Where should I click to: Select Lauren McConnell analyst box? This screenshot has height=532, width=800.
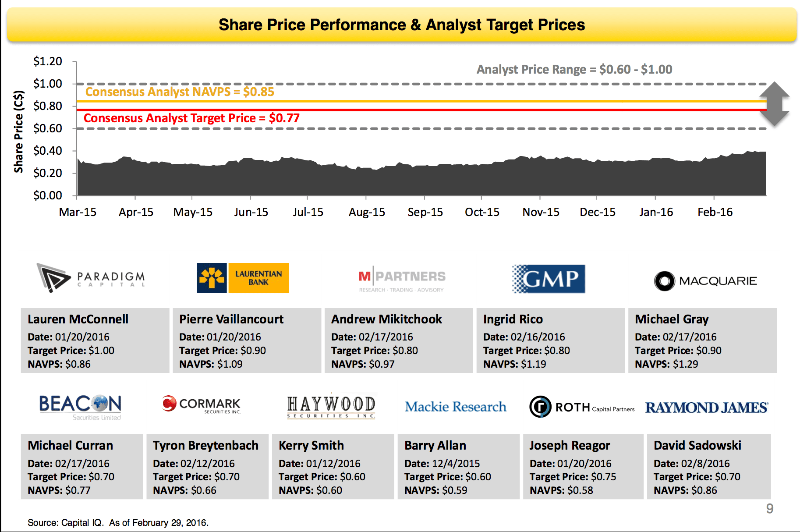(x=95, y=340)
